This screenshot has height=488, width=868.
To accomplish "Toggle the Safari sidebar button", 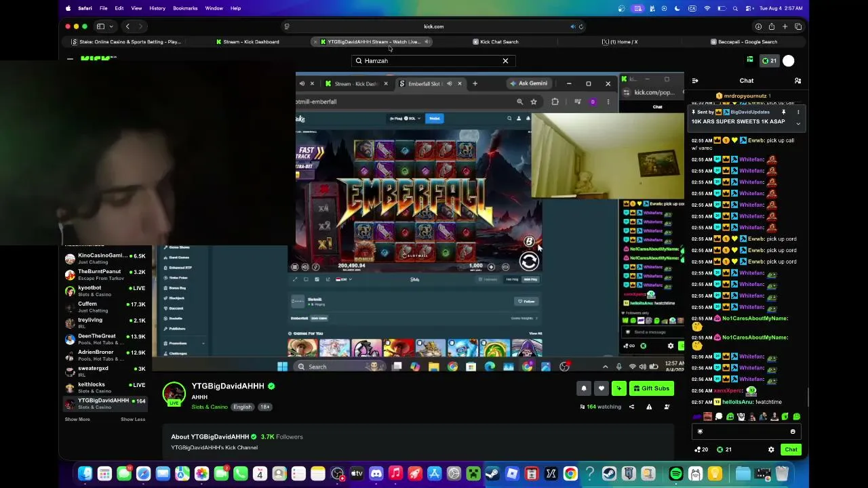I will click(100, 26).
